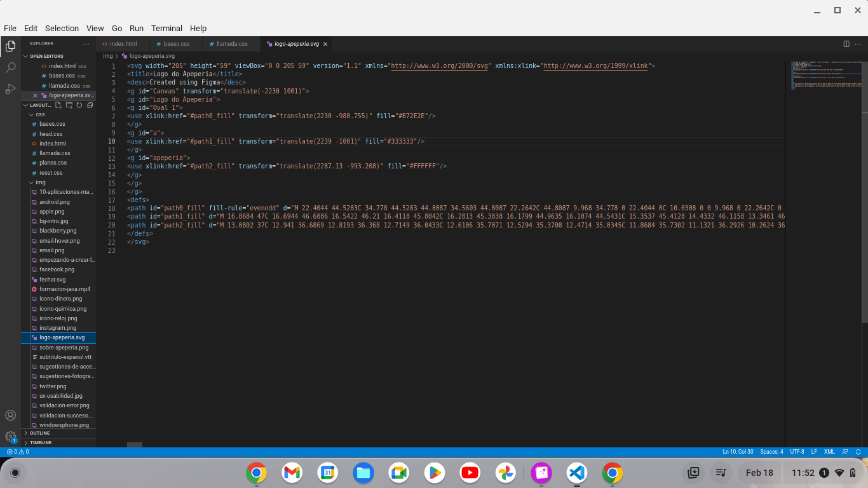Refresh the Explorer file tree
The height and width of the screenshot is (488, 868).
(79, 105)
